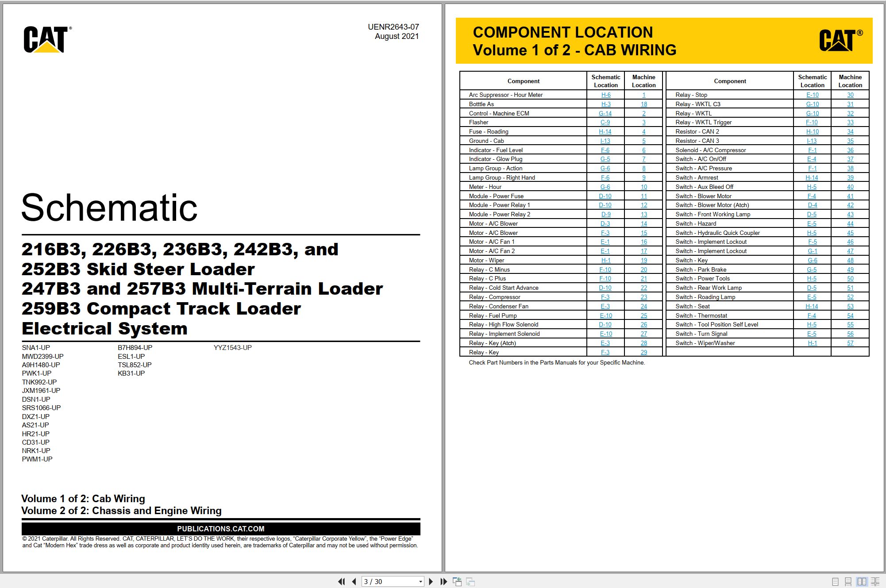Go to the previous page
The image size is (886, 588).
(354, 581)
